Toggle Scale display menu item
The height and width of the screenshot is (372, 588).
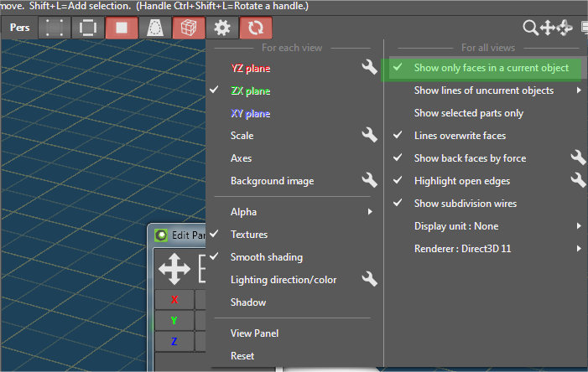click(242, 136)
